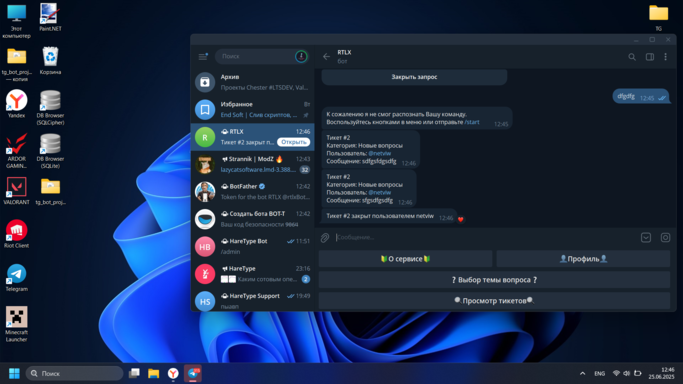This screenshot has height=384, width=683.
Task: Toggle the right info side panel
Action: 649,57
